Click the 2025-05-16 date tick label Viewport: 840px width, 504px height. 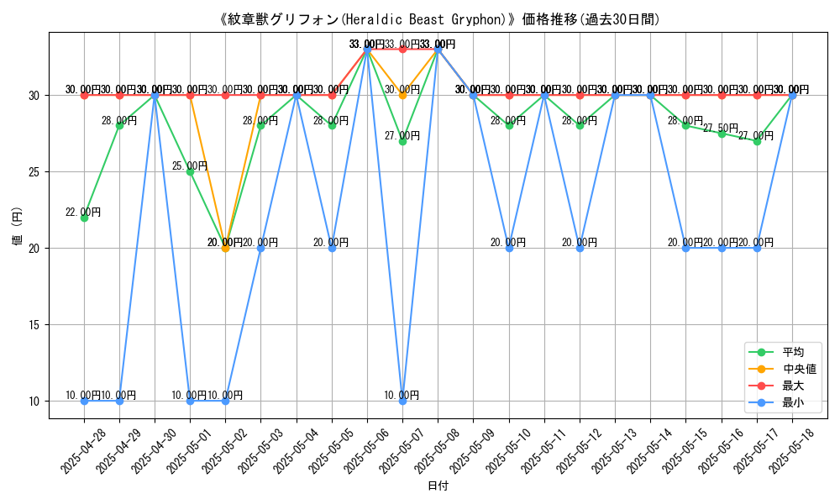point(720,451)
